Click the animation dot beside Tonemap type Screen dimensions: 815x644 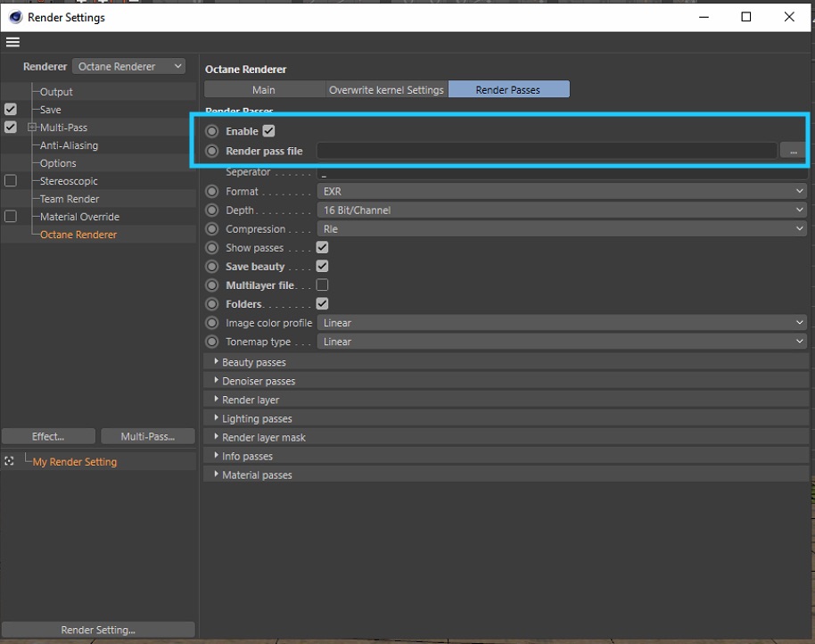pos(212,342)
